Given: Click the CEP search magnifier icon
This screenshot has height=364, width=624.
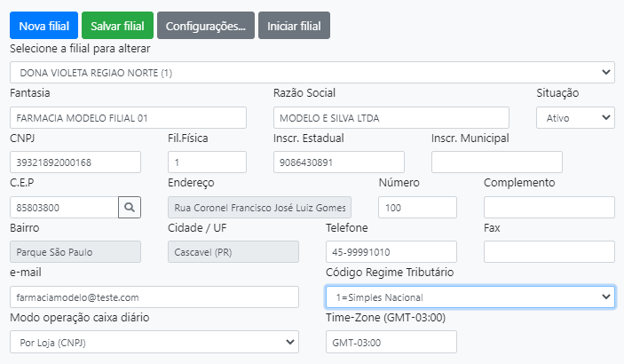Looking at the screenshot, I should [x=130, y=207].
